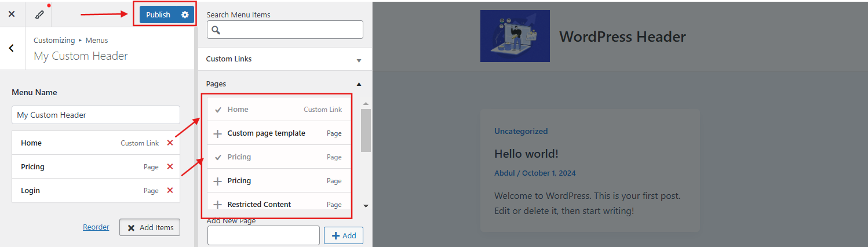868x247 pixels.
Task: Click the site logo image in preview
Action: pyautogui.click(x=515, y=36)
